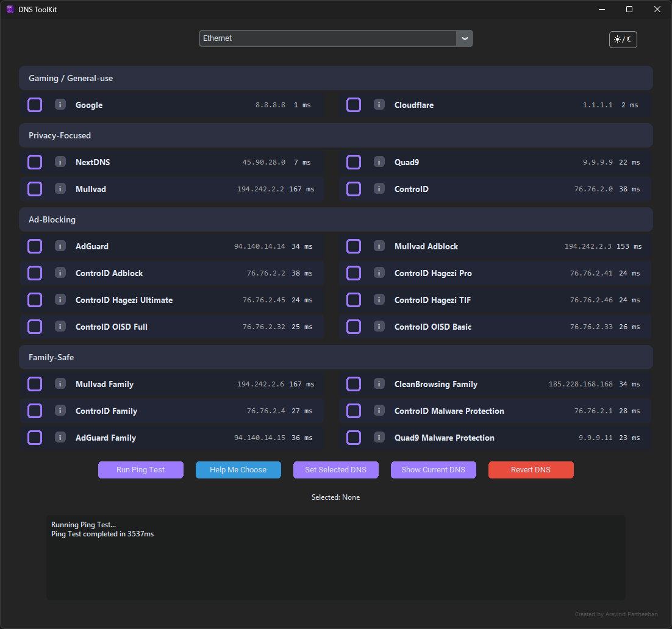Open AdGuard Family info icon
The height and width of the screenshot is (629, 672).
point(60,438)
